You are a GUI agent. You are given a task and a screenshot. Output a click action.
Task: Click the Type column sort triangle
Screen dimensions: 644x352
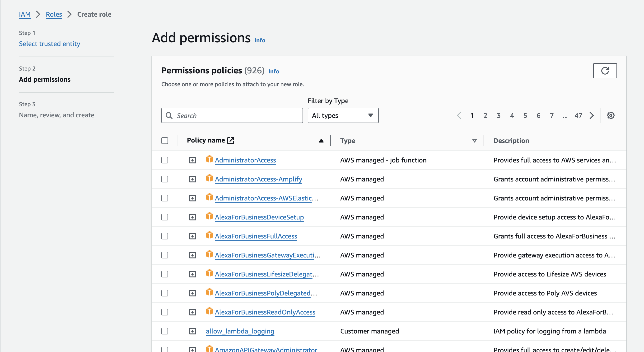(474, 141)
